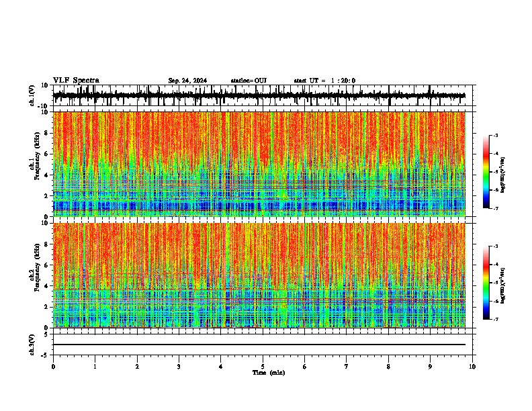Click the ch.1 colorbar label "log(PSD)(V²/Hz)"
Image resolution: width=532 pixels, height=411 pixels.
[503, 175]
